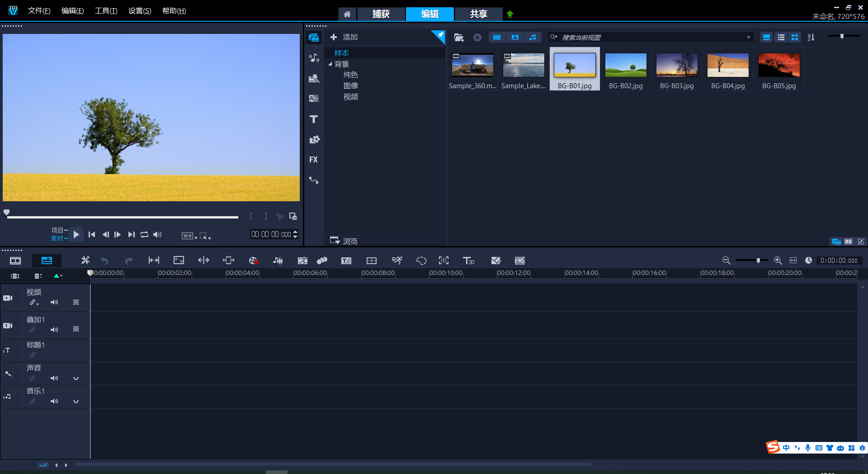Image resolution: width=868 pixels, height=474 pixels.
Task: Collapse the 背景 tree node
Action: click(x=330, y=64)
